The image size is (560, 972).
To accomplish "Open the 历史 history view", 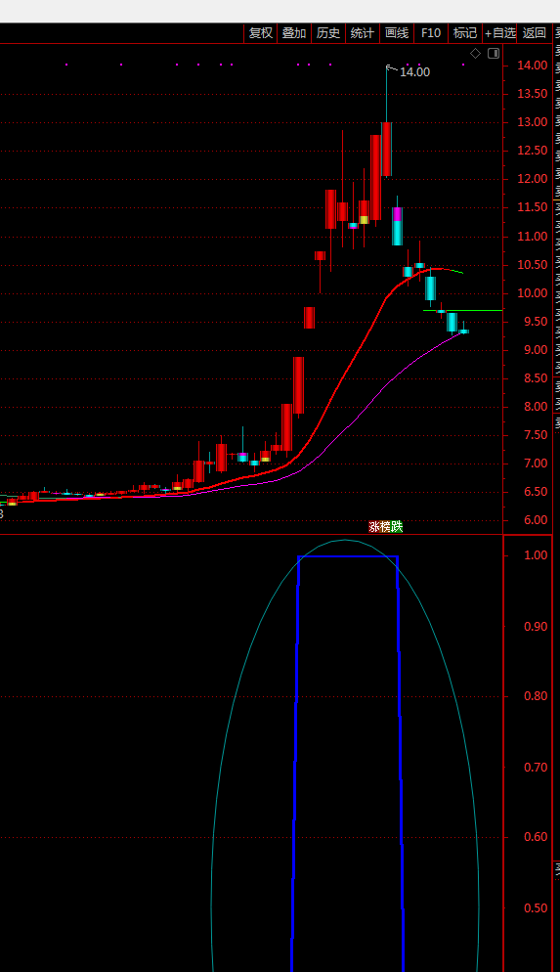I will pos(328,33).
